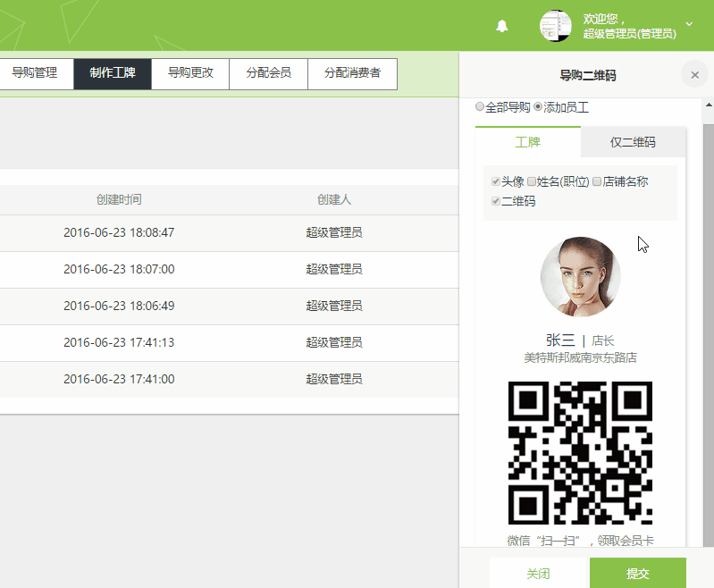Click the panel vertical scrollbar thumb
The width and height of the screenshot is (714, 588).
(709, 335)
